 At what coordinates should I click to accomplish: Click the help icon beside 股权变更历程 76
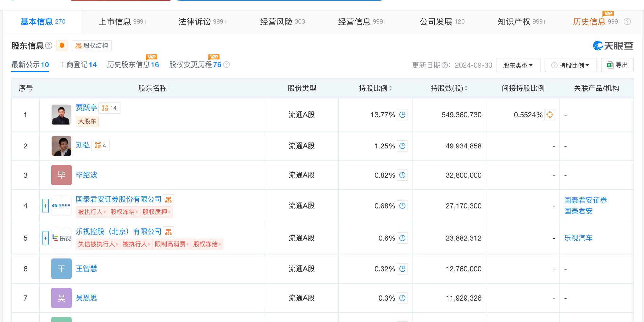[226, 65]
